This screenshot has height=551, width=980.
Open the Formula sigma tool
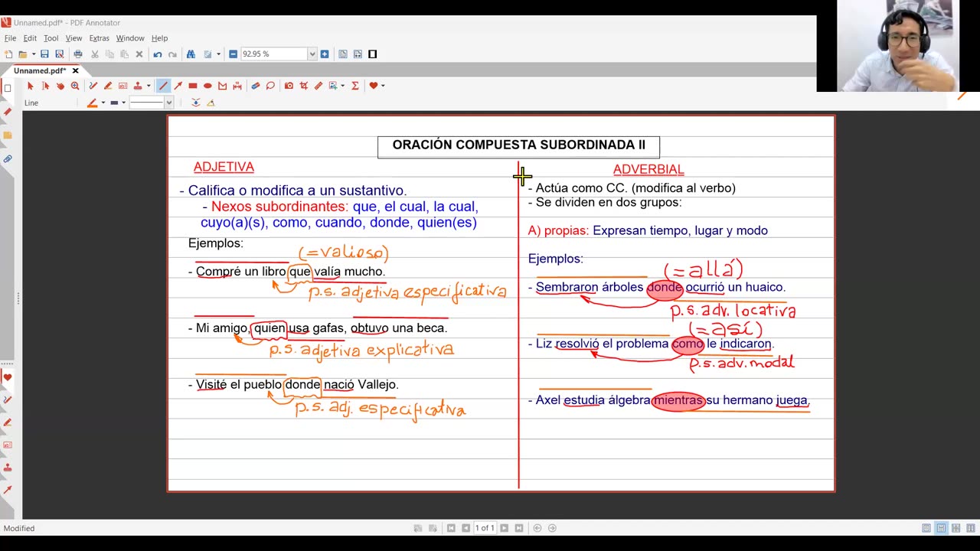[x=355, y=86]
